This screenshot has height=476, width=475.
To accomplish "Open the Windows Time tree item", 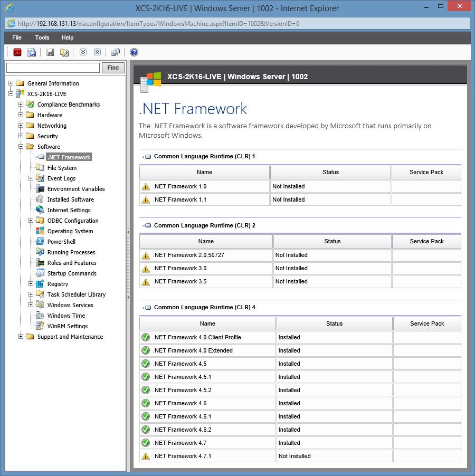I will [x=66, y=316].
